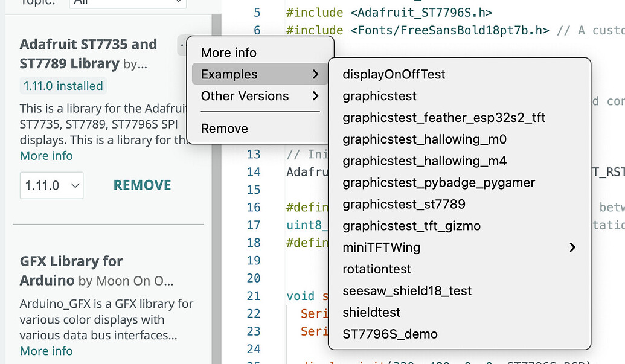Expand the miniTFTWing submenu arrow
625x364 pixels.
click(572, 247)
